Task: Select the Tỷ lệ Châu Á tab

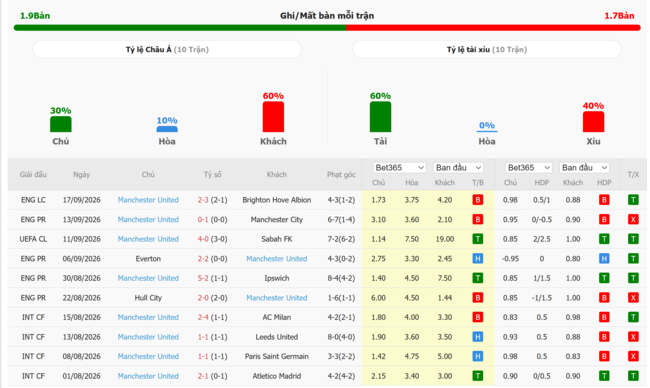Action: (167, 49)
